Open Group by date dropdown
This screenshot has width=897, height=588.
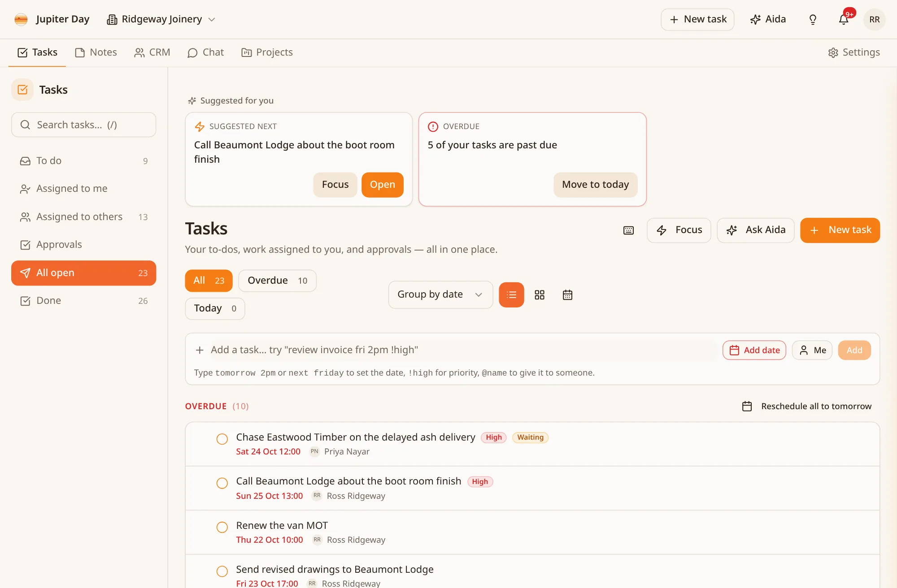click(x=440, y=294)
